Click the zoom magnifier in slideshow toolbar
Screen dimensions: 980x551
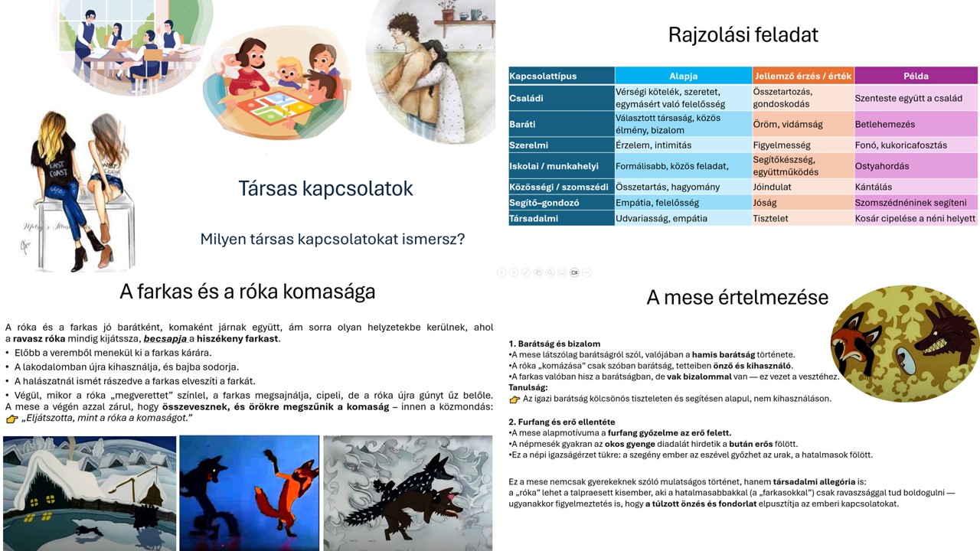point(550,272)
